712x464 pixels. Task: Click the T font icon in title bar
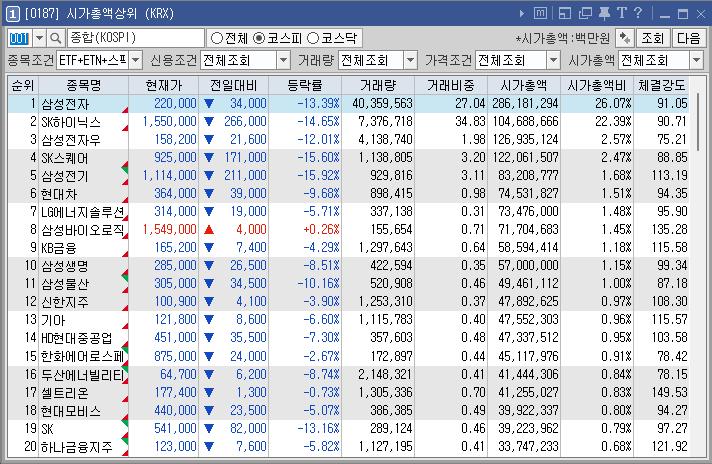coord(622,13)
